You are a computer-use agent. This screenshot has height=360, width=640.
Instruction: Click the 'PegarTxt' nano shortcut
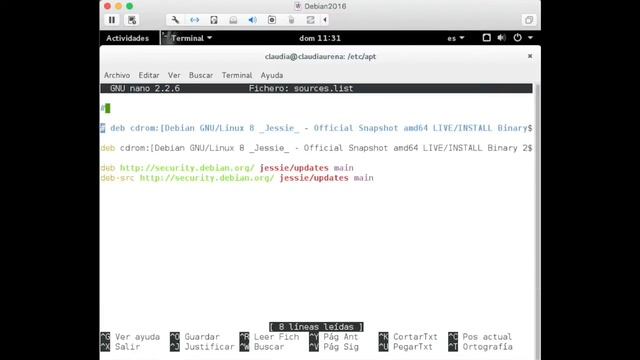pyautogui.click(x=406, y=347)
